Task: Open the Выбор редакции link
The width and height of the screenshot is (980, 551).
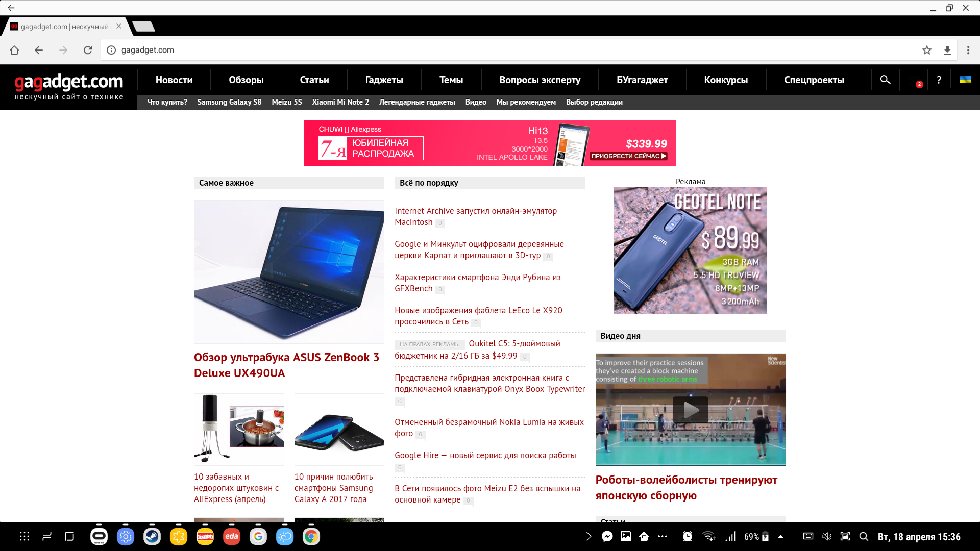Action: coord(594,102)
